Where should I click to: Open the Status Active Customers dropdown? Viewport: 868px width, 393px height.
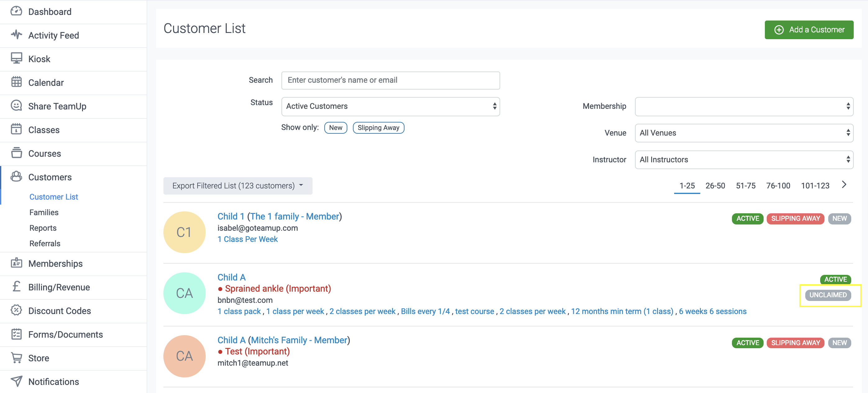390,106
